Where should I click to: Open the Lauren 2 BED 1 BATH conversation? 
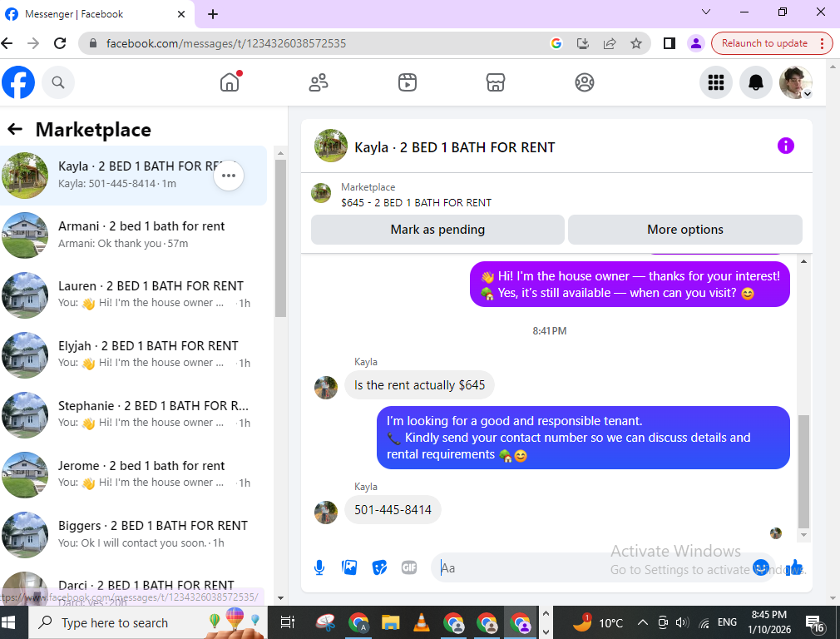click(x=133, y=295)
